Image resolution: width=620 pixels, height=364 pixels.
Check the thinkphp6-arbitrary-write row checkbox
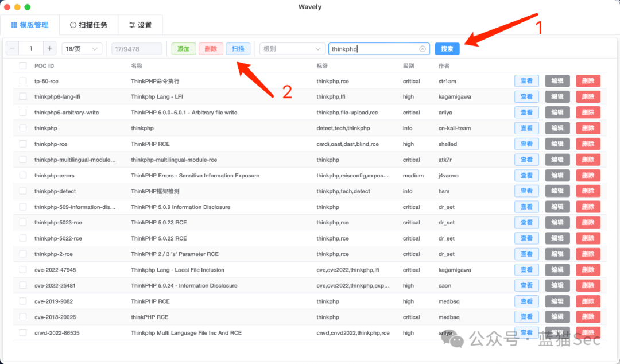click(x=23, y=113)
